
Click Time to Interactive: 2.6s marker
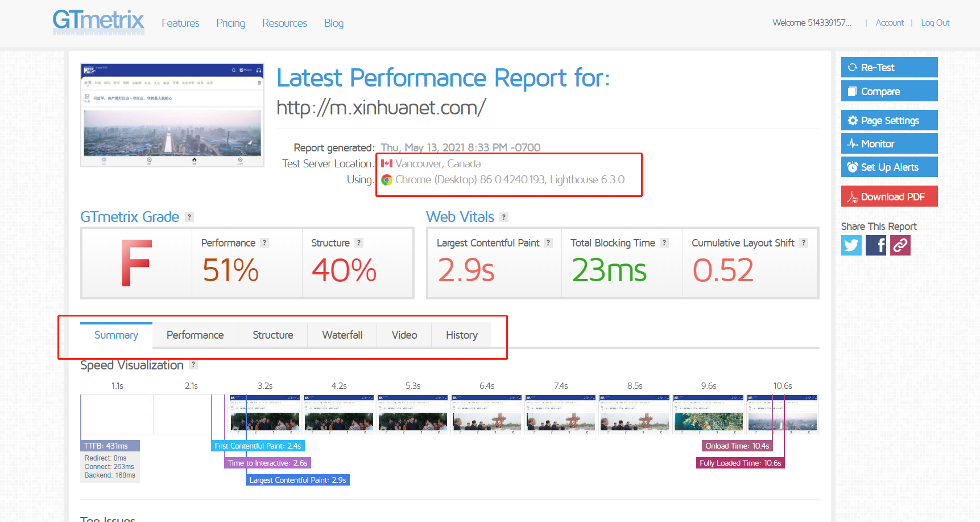point(267,463)
